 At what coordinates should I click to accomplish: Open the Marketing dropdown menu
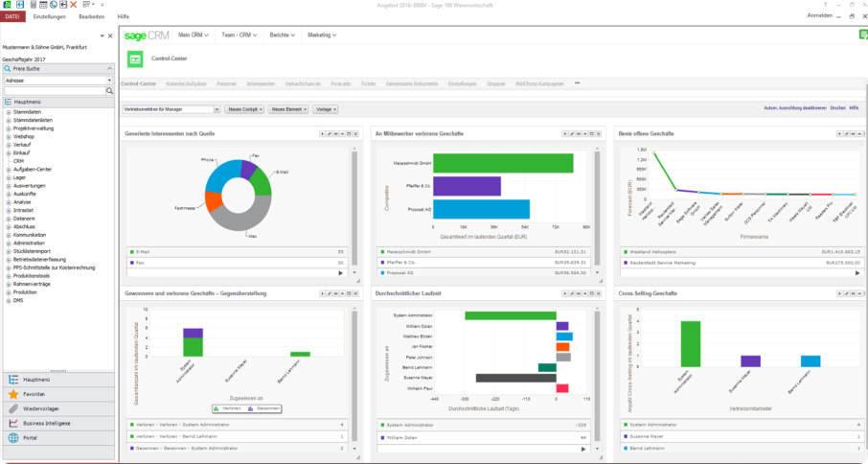322,35
